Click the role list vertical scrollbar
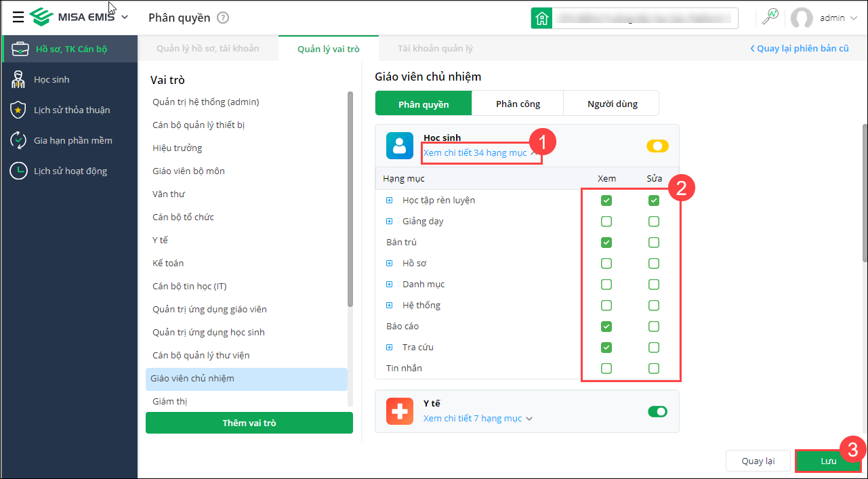The height and width of the screenshot is (479, 868). [x=350, y=199]
